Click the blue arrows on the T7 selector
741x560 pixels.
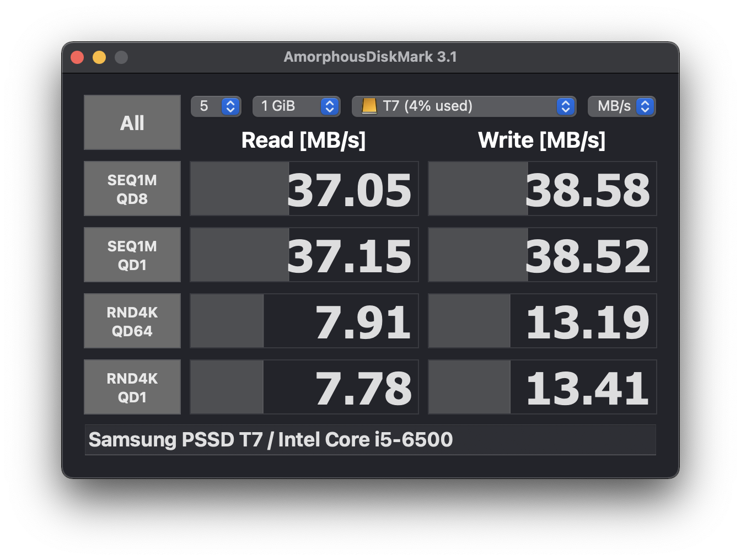pos(566,106)
